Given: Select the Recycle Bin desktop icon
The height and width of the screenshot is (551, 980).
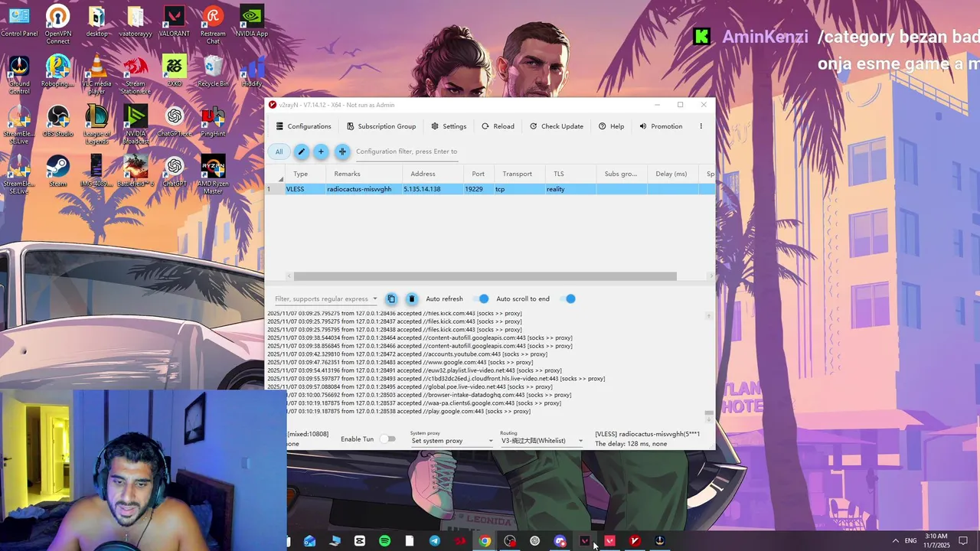Looking at the screenshot, I should pyautogui.click(x=213, y=71).
